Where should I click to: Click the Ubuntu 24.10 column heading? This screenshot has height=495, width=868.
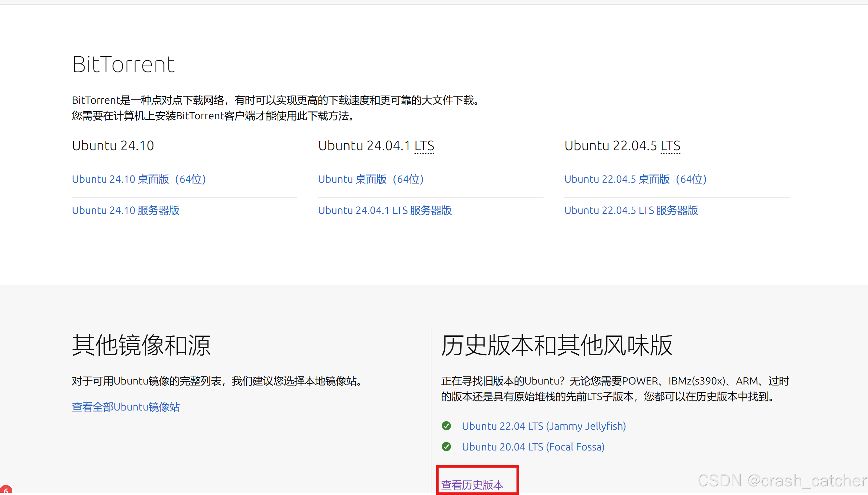(113, 146)
